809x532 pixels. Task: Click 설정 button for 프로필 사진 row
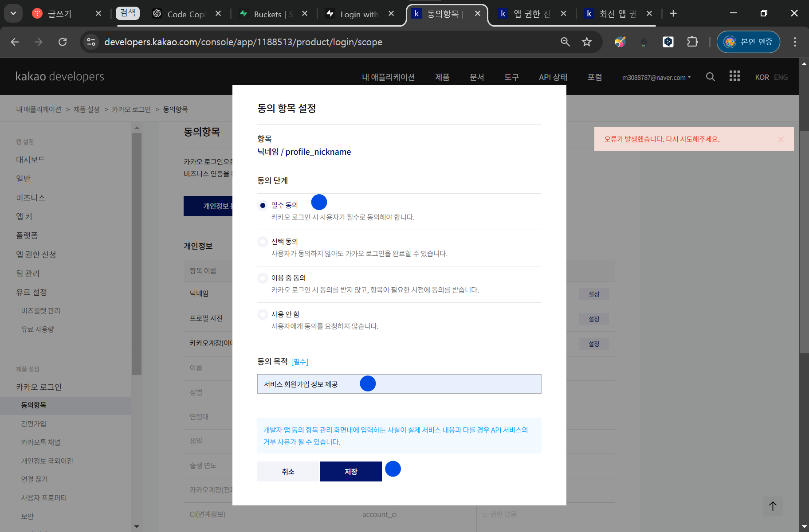(x=594, y=319)
